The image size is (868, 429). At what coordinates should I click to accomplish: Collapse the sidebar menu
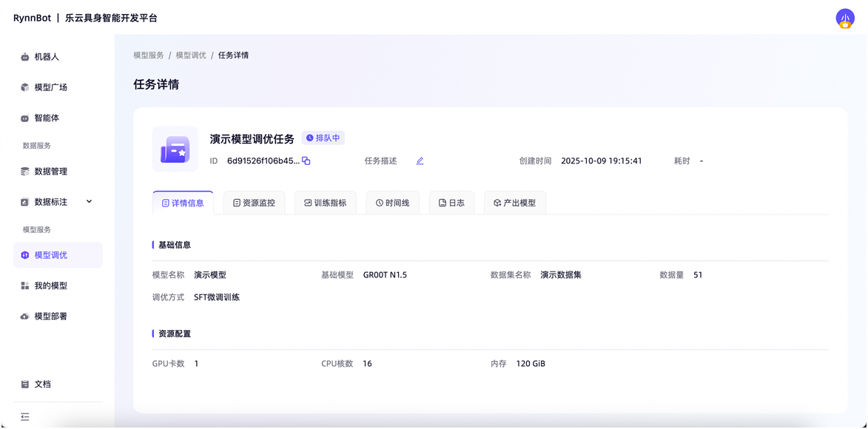pos(25,417)
